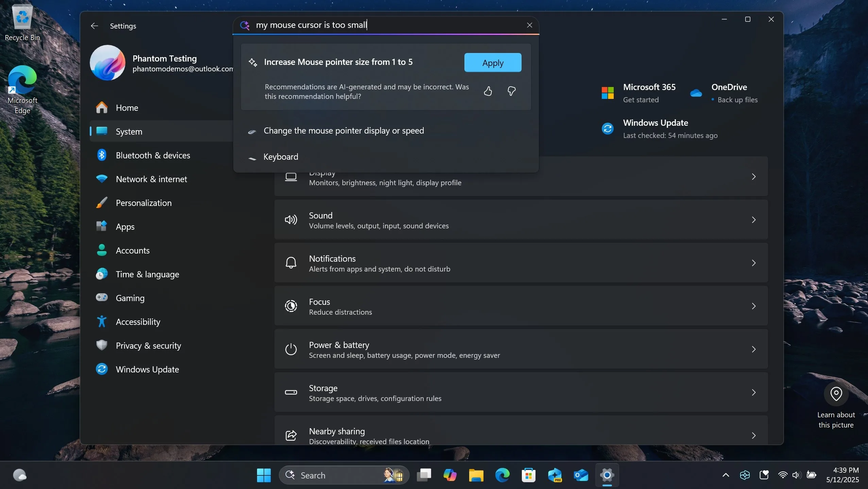This screenshot has width=868, height=489.
Task: Open File Explorer from the taskbar
Action: [x=476, y=475]
